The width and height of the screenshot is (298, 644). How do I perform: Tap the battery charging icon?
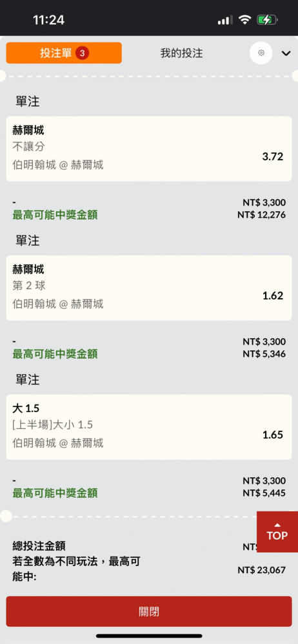(x=267, y=20)
